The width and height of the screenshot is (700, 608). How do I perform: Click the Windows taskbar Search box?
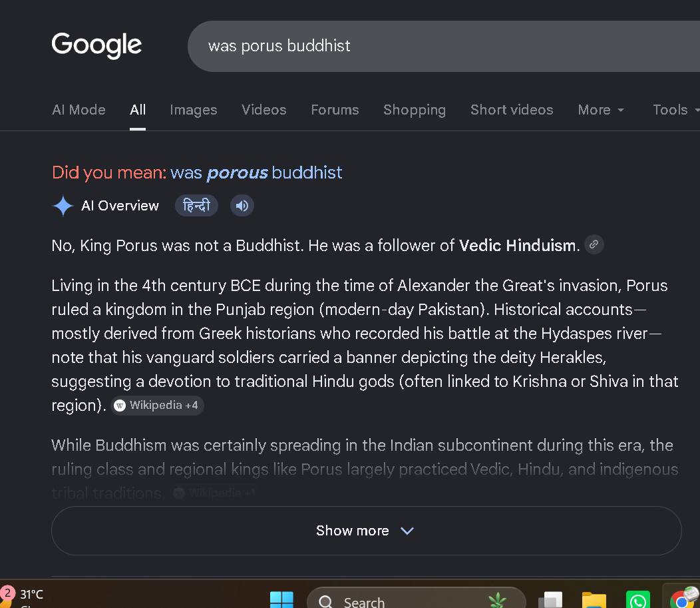416,599
